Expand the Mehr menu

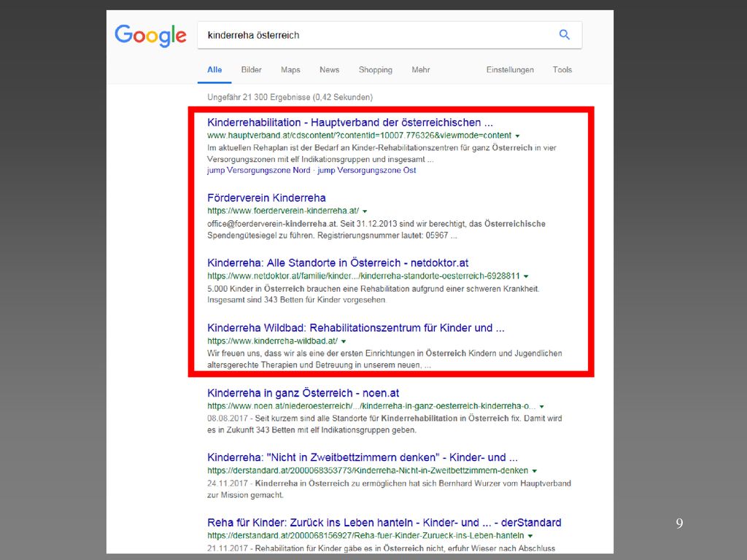pos(421,69)
